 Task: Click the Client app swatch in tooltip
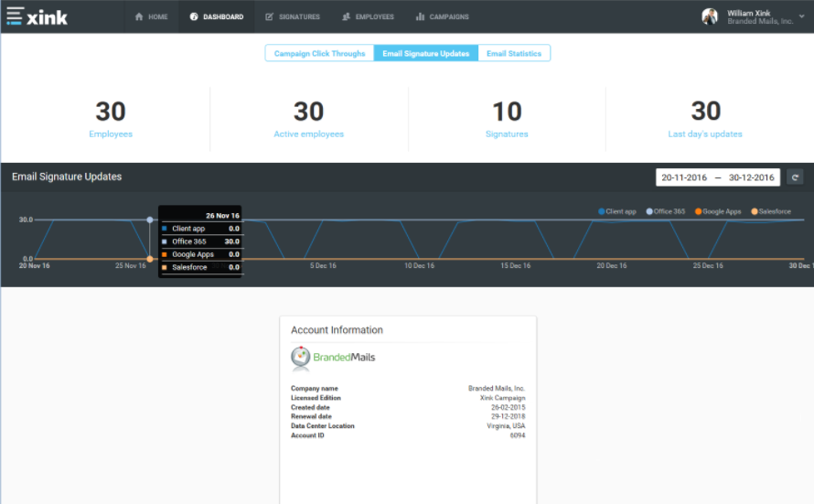click(x=165, y=229)
